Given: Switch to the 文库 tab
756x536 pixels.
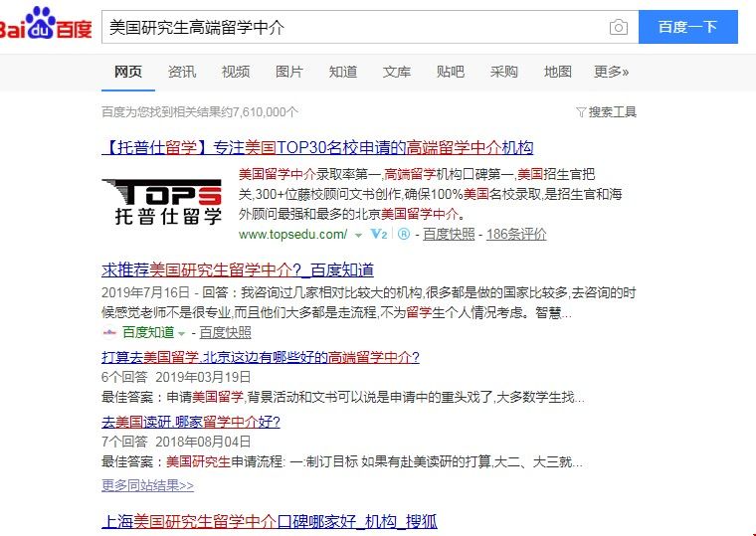Looking at the screenshot, I should pyautogui.click(x=396, y=72).
